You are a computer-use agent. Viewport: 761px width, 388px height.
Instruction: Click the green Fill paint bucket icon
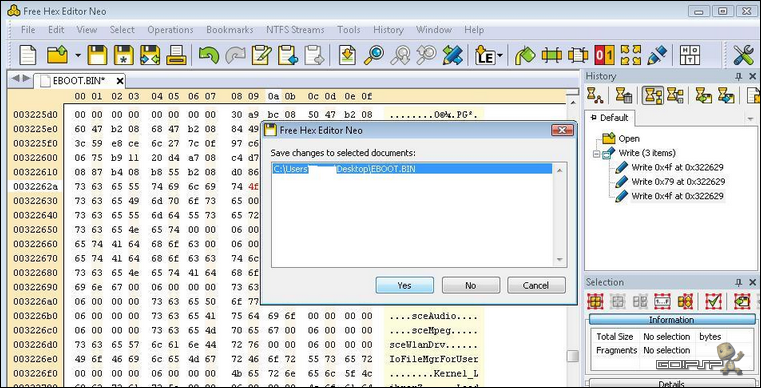525,55
